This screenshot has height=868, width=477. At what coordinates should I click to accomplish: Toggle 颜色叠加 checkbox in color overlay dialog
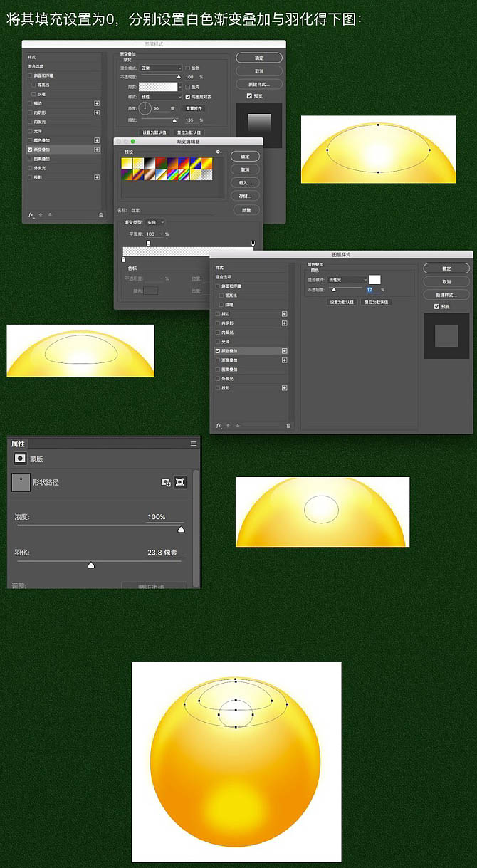[218, 351]
